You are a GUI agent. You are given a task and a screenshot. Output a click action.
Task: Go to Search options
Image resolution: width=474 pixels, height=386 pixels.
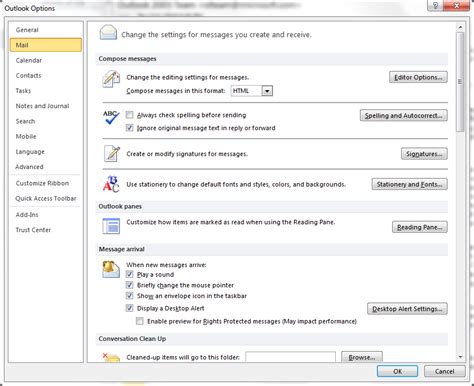46,121
